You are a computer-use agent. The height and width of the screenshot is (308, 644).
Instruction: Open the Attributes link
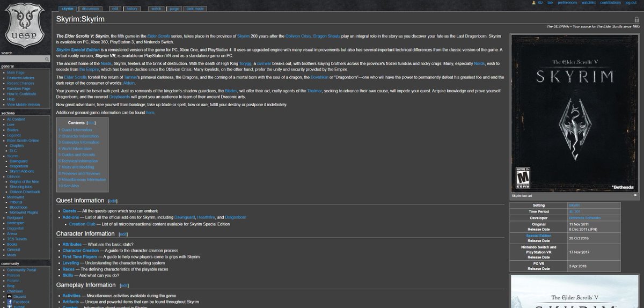(72, 244)
